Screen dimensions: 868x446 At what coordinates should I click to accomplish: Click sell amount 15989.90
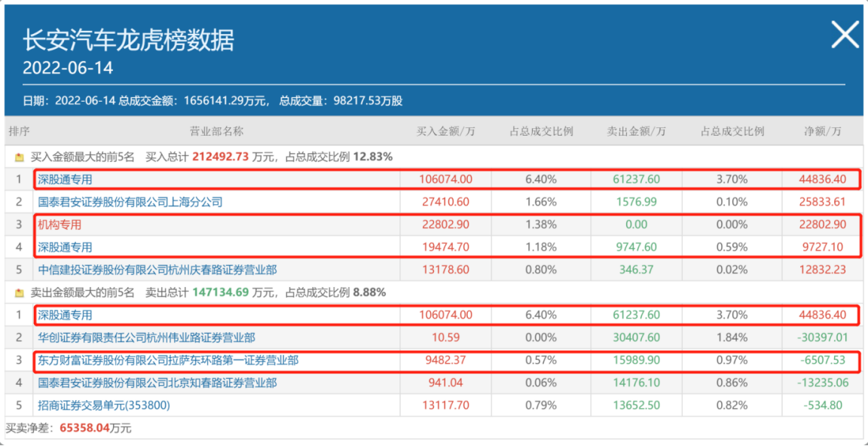pyautogui.click(x=636, y=360)
